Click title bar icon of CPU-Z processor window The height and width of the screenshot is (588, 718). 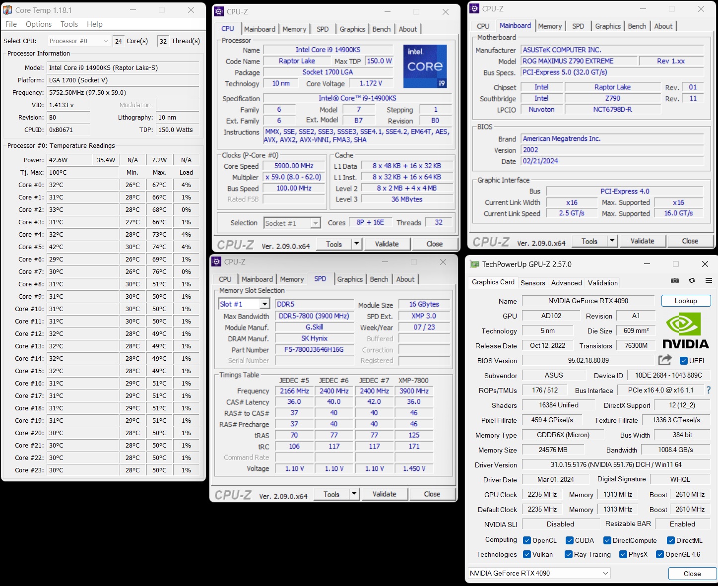[219, 11]
